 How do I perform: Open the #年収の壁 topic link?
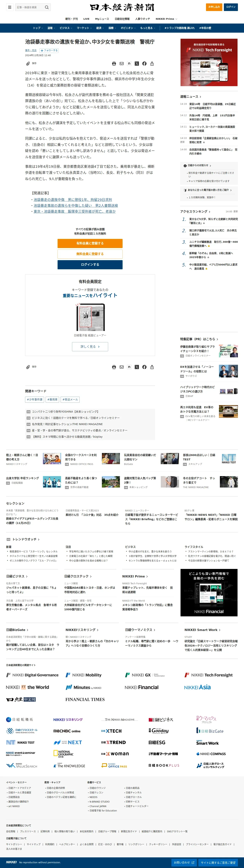205,28
